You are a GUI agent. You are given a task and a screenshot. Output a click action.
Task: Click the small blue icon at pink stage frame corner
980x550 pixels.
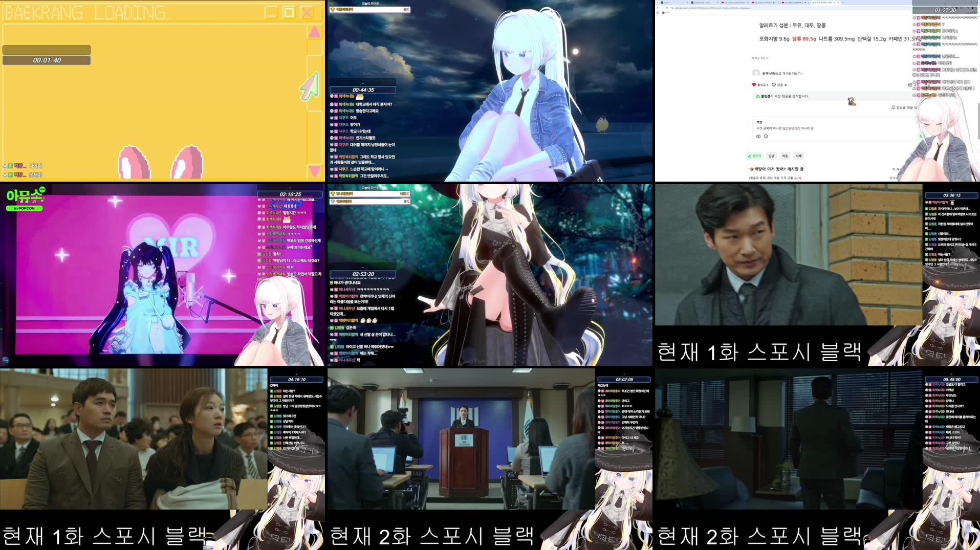tap(5, 360)
